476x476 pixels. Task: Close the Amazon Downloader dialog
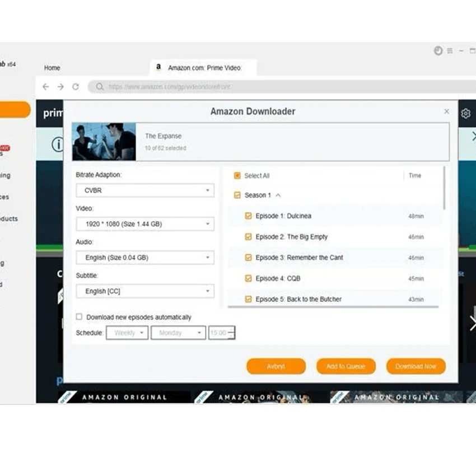tap(446, 111)
